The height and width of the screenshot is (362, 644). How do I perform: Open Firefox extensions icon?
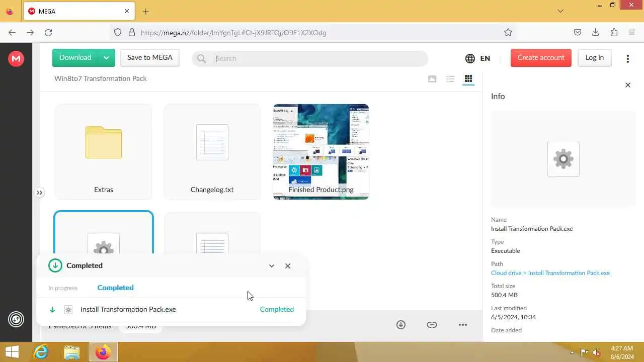[614, 32]
